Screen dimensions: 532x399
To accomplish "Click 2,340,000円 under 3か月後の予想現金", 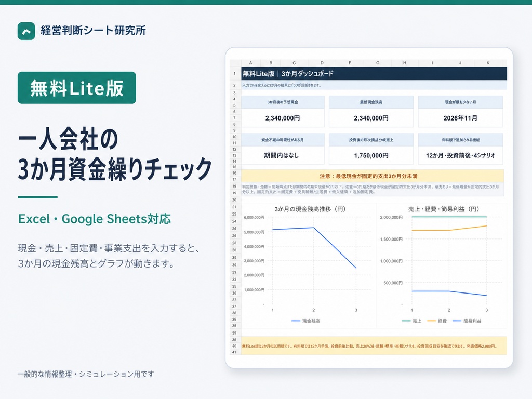I will pos(283,118).
